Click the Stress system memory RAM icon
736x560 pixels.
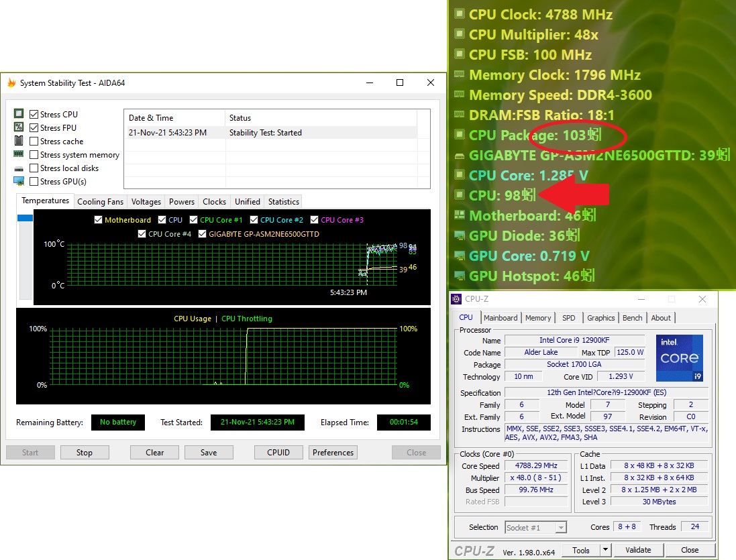(19, 154)
